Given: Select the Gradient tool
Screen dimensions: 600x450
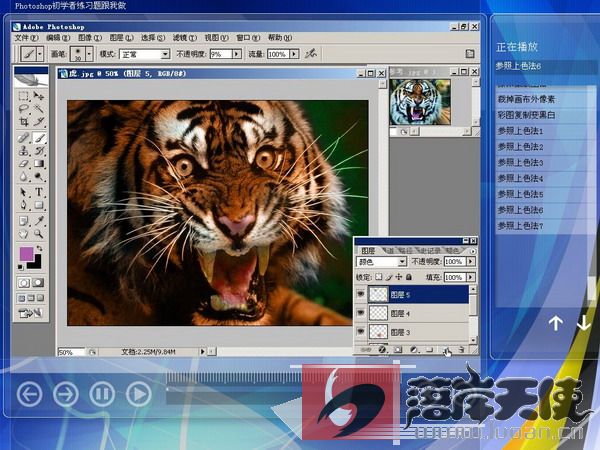Looking at the screenshot, I should tap(39, 164).
